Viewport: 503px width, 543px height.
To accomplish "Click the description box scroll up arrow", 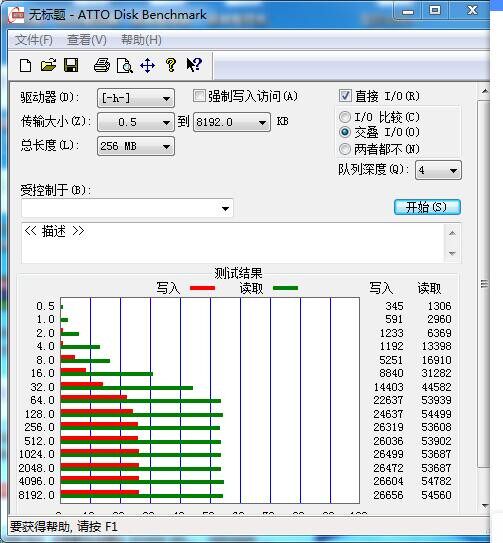I will (452, 233).
